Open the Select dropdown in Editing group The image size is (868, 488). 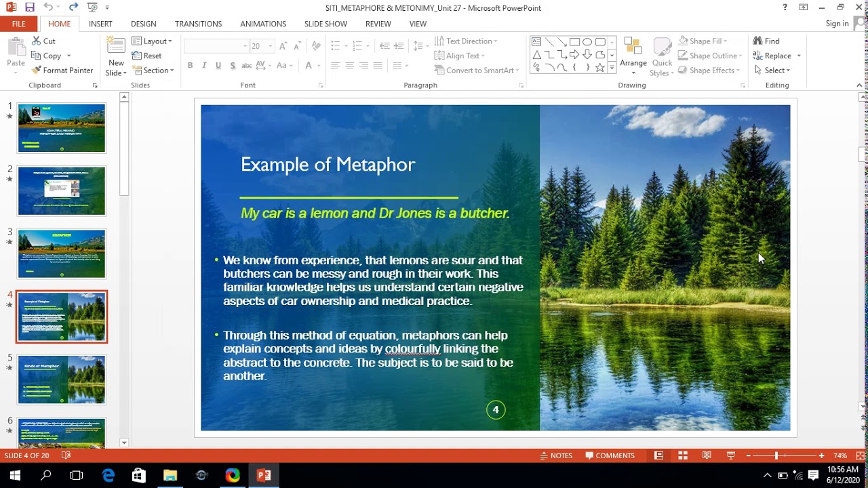[x=772, y=70]
